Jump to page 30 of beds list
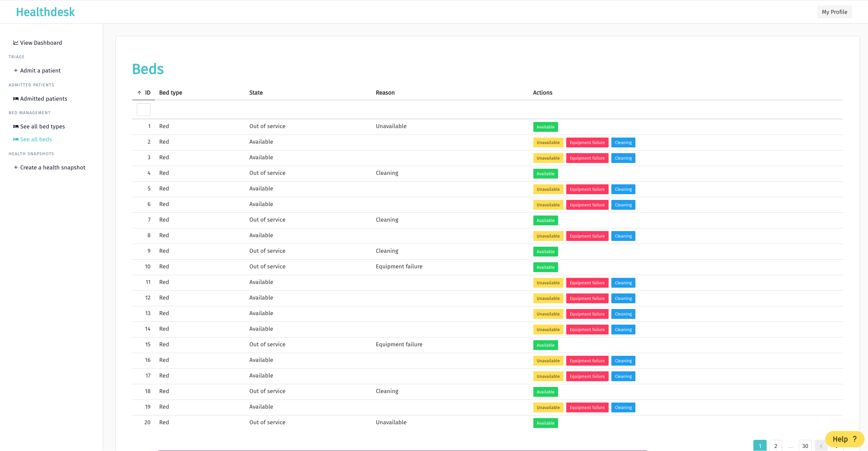 coord(805,446)
